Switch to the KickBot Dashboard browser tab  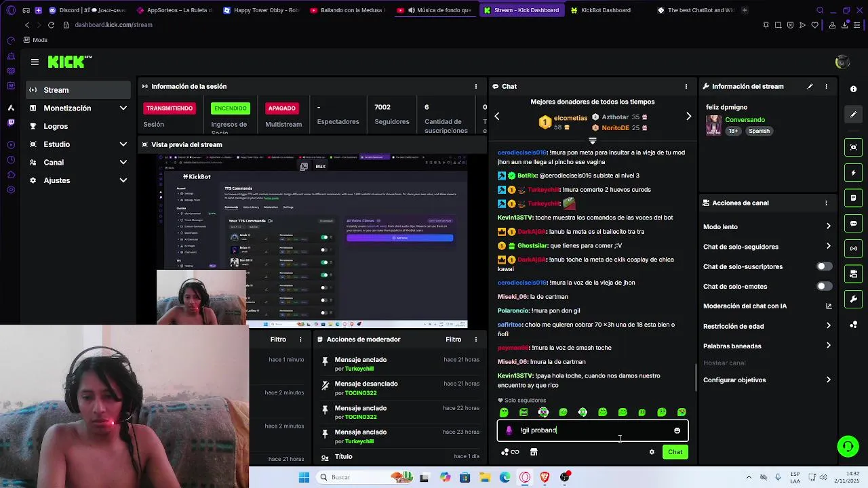pos(606,10)
